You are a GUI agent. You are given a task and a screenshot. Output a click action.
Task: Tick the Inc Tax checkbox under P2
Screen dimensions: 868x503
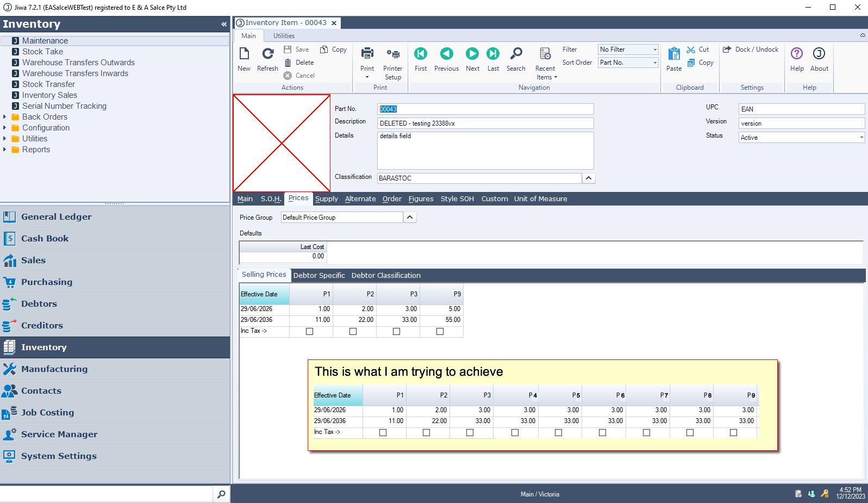click(x=353, y=331)
